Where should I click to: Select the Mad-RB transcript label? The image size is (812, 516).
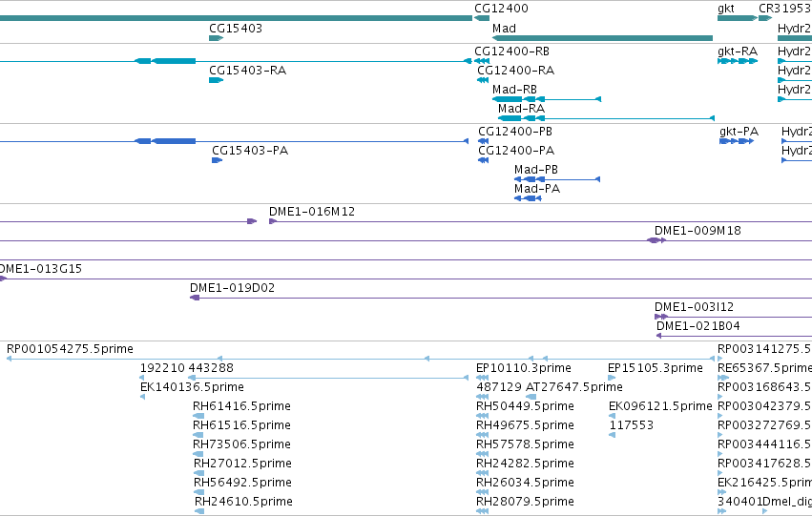click(x=514, y=90)
